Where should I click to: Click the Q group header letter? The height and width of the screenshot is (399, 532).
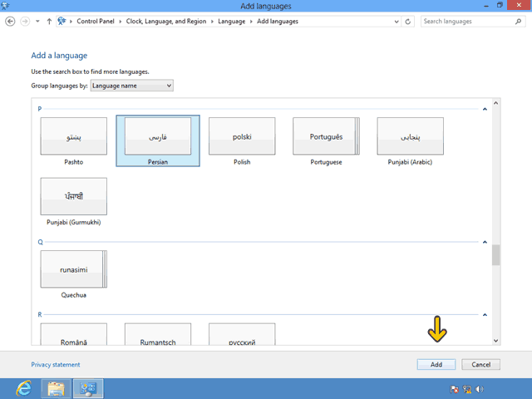click(40, 242)
